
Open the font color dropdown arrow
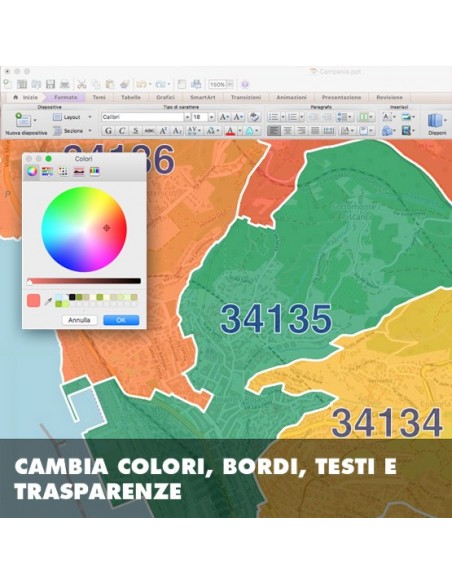(240, 131)
